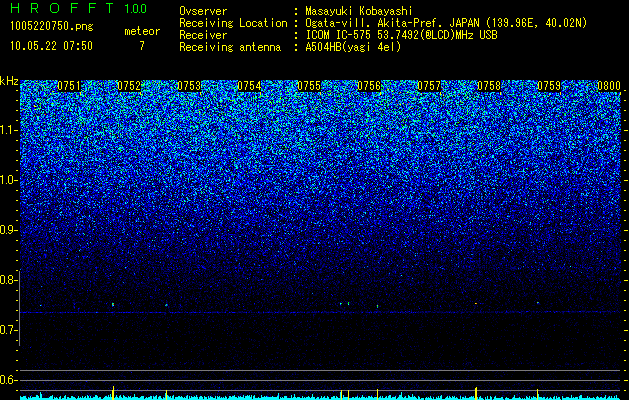Viewport: 629px width, 400px height.
Task: Click the 0.9 kHz axis label
Action: point(9,230)
